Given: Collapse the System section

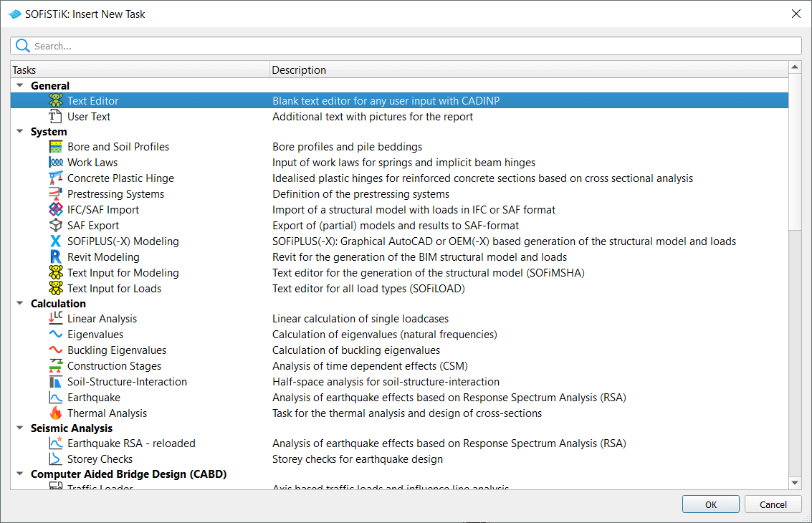Looking at the screenshot, I should (19, 131).
